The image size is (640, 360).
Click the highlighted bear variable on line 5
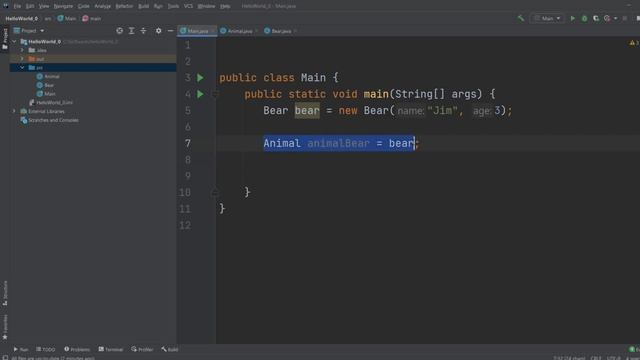click(x=307, y=111)
